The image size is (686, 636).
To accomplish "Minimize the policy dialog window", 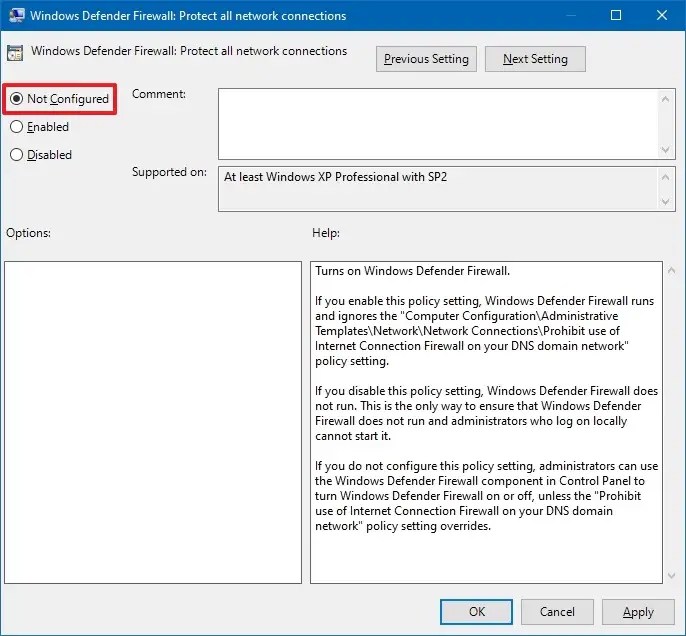I will [570, 15].
